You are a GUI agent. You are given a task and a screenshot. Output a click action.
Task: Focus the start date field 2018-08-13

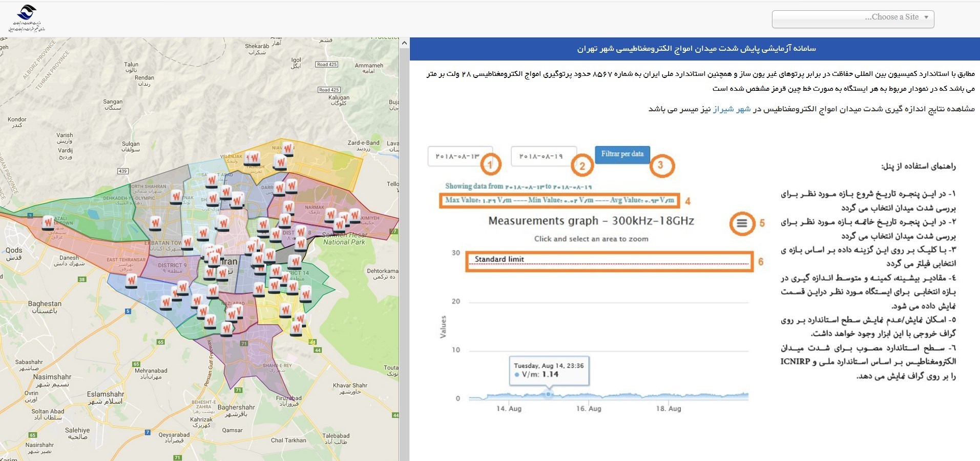click(460, 156)
